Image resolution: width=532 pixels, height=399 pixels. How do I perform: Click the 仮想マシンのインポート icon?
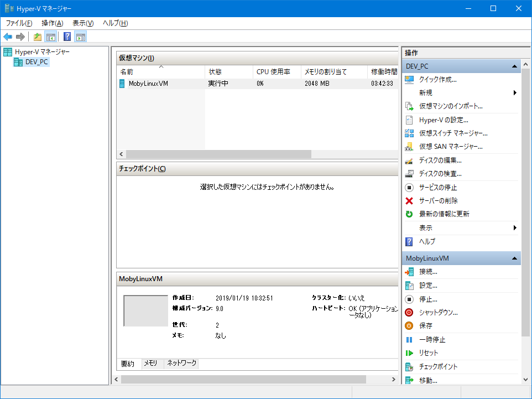coord(409,106)
